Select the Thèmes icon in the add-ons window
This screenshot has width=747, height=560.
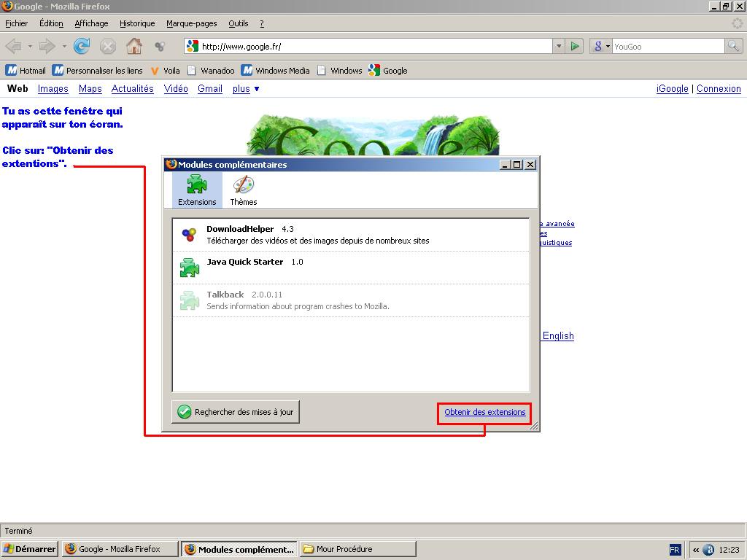pos(244,190)
